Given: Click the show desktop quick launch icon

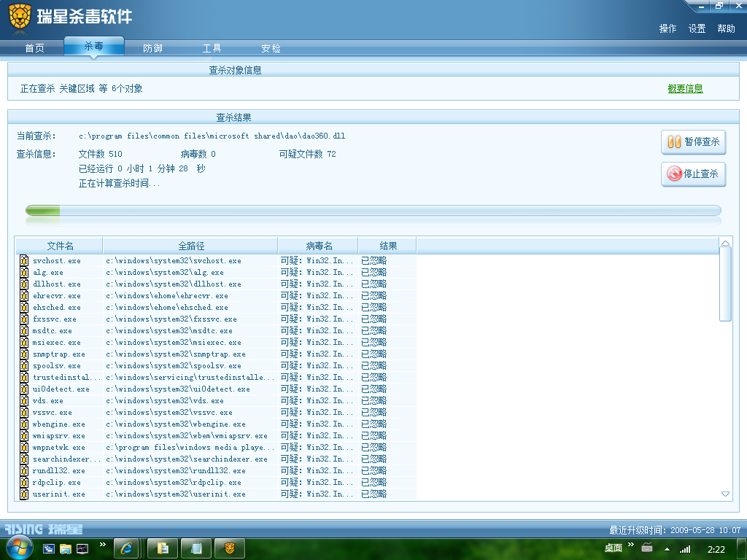Looking at the screenshot, I should [x=49, y=548].
